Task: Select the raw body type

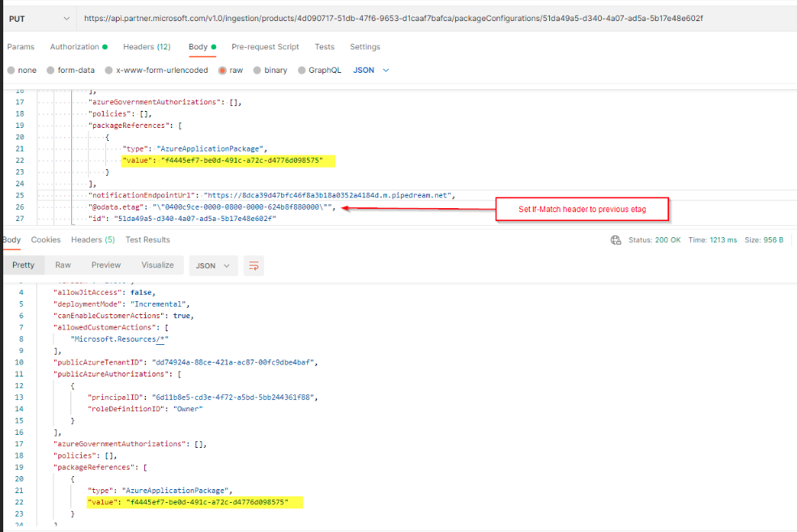Action: (231, 70)
